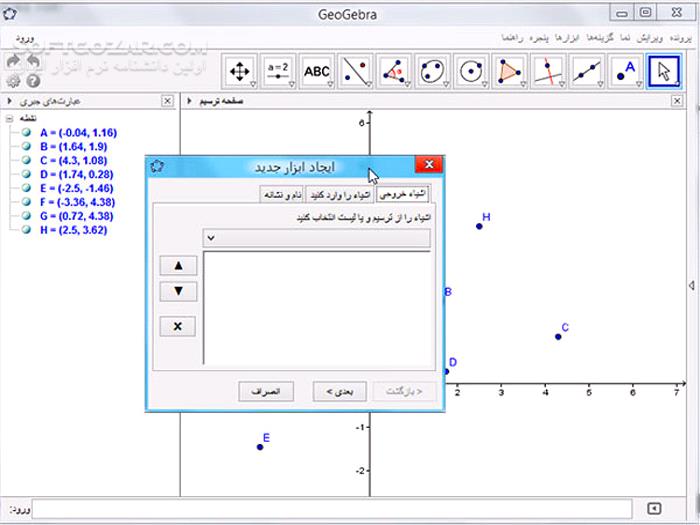Select the Move arrow tool
The height and width of the screenshot is (525, 700).
[x=664, y=71]
